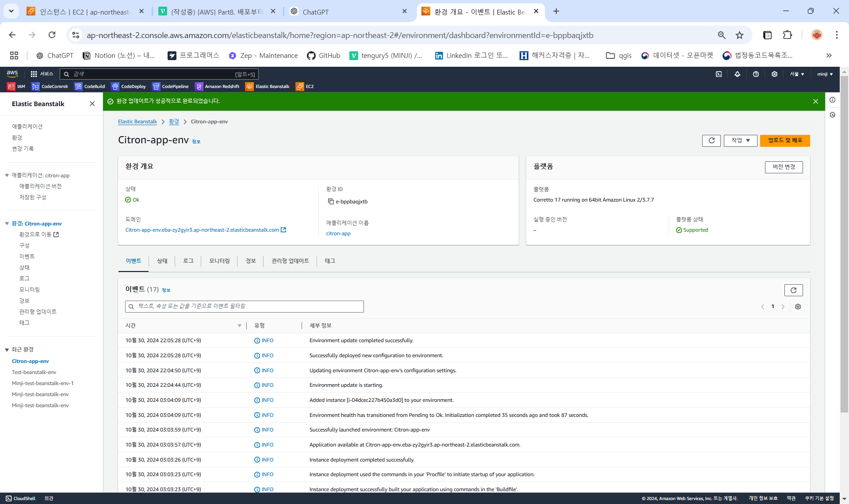Sort events by 시간 column arrow

[239, 326]
